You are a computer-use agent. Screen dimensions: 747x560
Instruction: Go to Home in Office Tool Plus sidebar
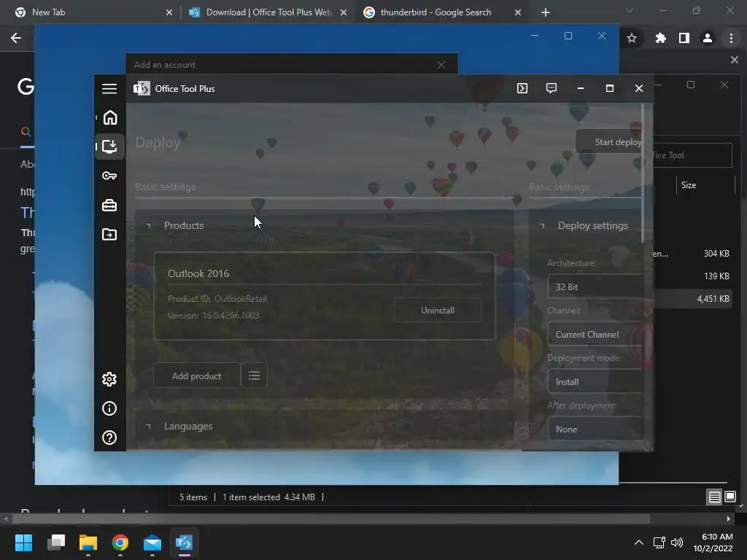pyautogui.click(x=109, y=117)
